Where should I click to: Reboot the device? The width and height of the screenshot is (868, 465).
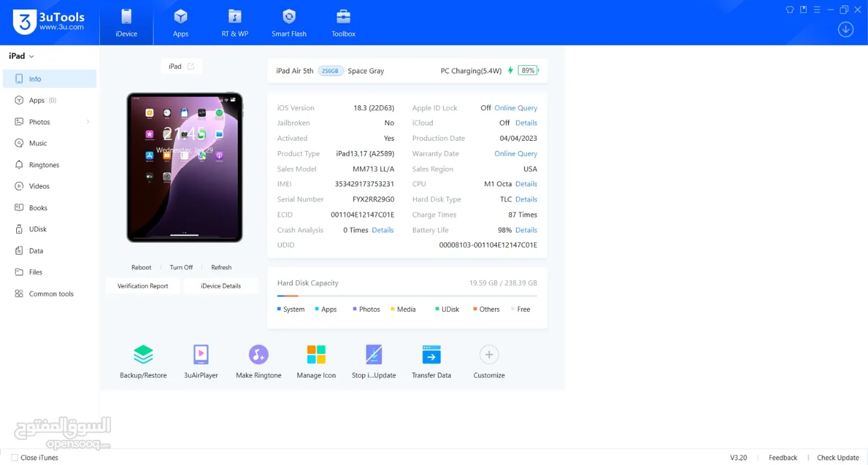coord(141,267)
